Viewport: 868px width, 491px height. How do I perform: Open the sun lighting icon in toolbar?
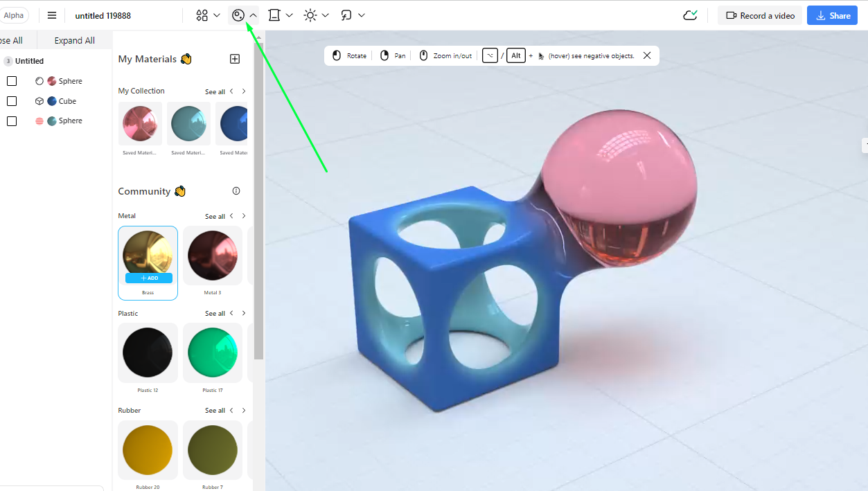(x=310, y=15)
